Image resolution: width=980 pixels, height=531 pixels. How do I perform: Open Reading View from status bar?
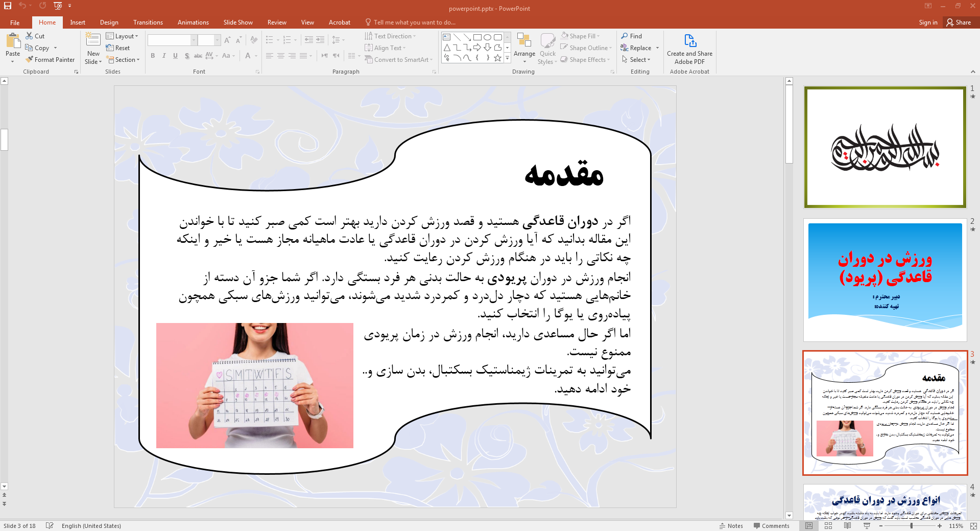(847, 525)
